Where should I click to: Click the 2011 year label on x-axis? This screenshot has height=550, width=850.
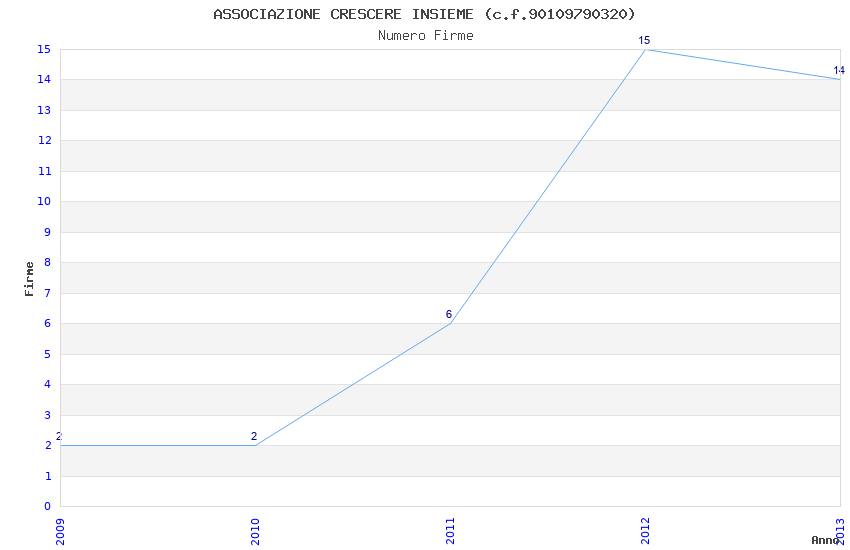pos(450,529)
